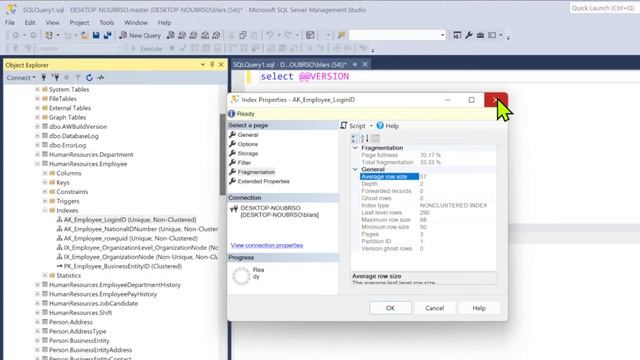The image size is (640, 360).
Task: Click the activity monitor icon in Object Explorer
Action: (101, 77)
